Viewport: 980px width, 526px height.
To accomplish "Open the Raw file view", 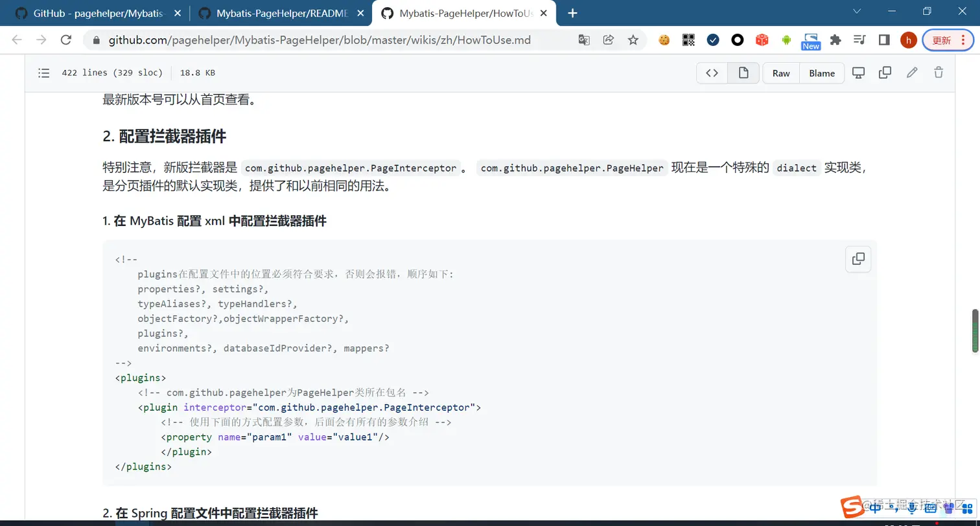I will coord(781,73).
